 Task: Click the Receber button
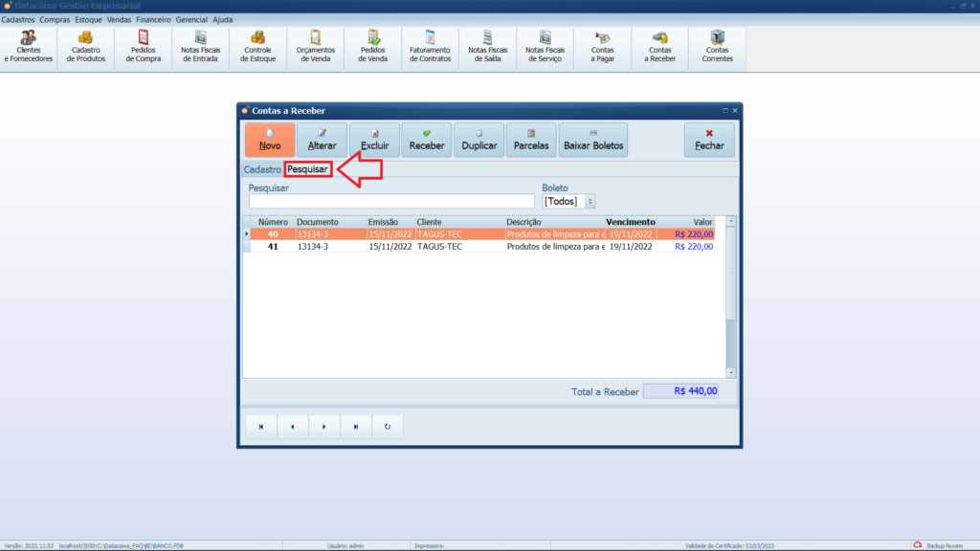427,140
